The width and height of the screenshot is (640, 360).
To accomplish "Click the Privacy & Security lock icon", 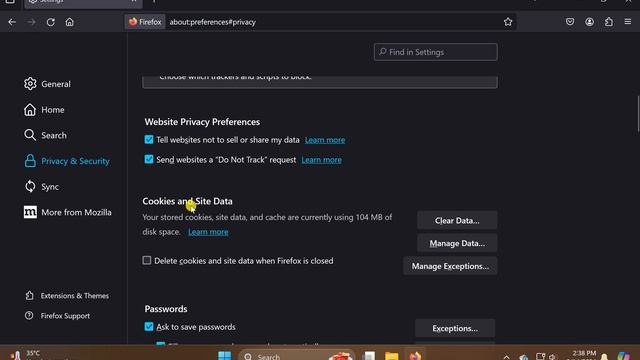I will click(x=30, y=161).
